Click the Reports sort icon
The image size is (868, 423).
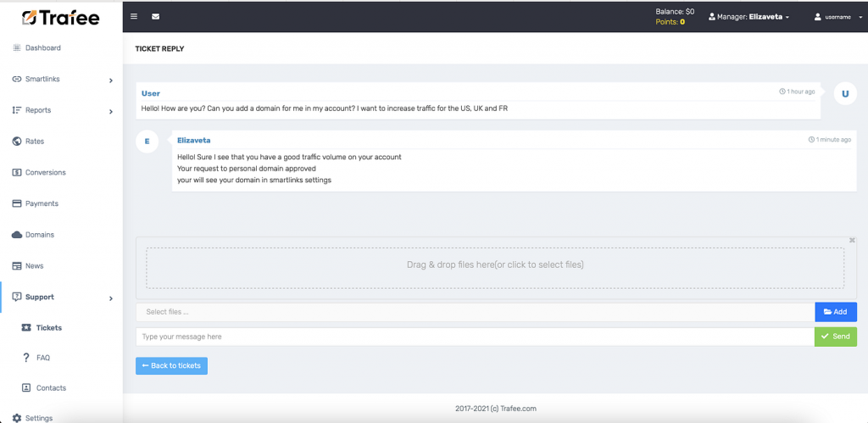coord(17,110)
